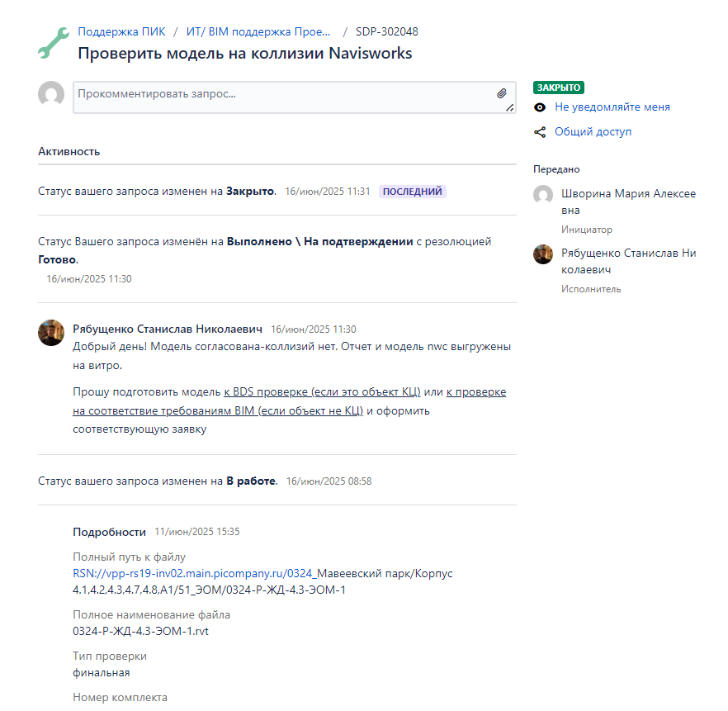The image size is (728, 711).
Task: Open the к BDS проверке link
Action: coord(322,391)
